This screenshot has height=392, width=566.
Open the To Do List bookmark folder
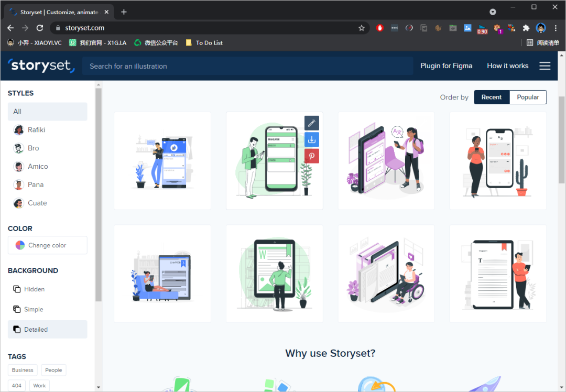pos(204,42)
